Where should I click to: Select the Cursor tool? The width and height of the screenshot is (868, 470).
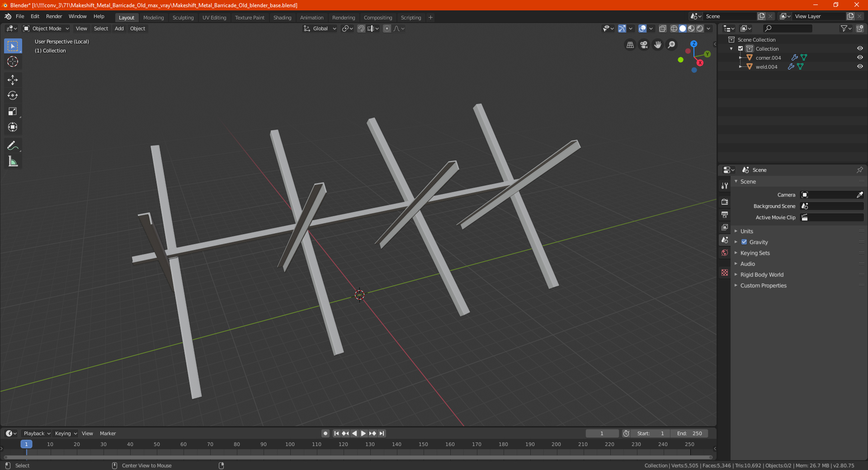coord(13,61)
